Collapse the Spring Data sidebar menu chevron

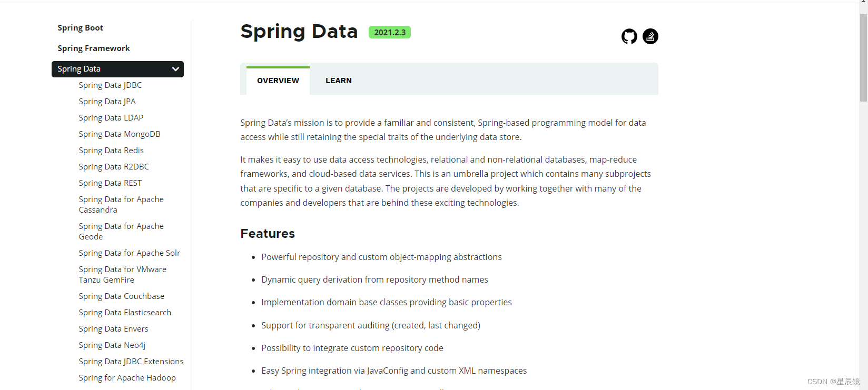tap(175, 69)
